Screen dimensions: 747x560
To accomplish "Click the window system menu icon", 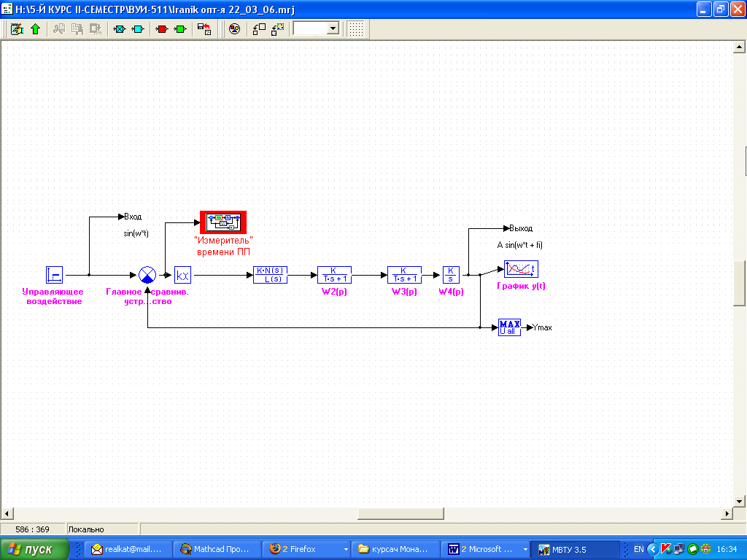I will click(7, 9).
